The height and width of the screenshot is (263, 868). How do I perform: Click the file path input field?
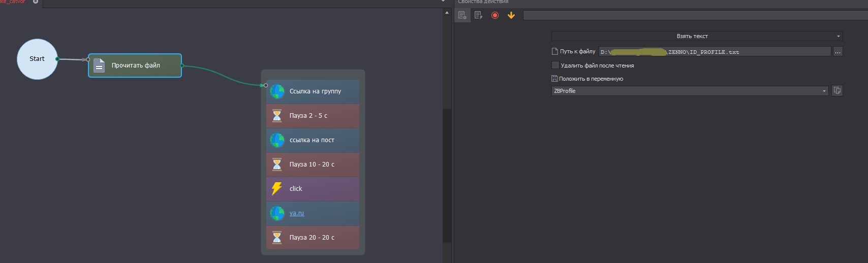pos(714,52)
